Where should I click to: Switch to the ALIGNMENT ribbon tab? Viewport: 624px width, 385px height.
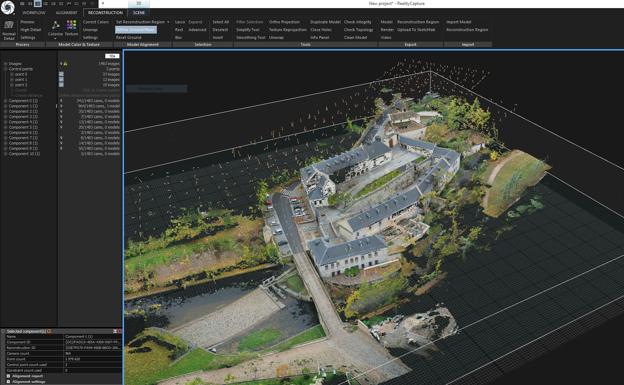click(x=66, y=13)
